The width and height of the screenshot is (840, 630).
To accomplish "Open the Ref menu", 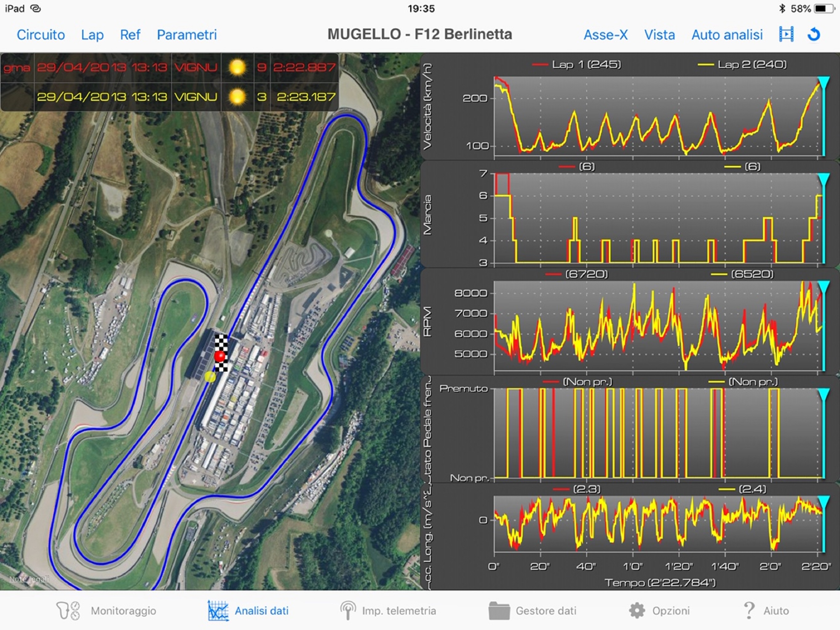I will (130, 34).
